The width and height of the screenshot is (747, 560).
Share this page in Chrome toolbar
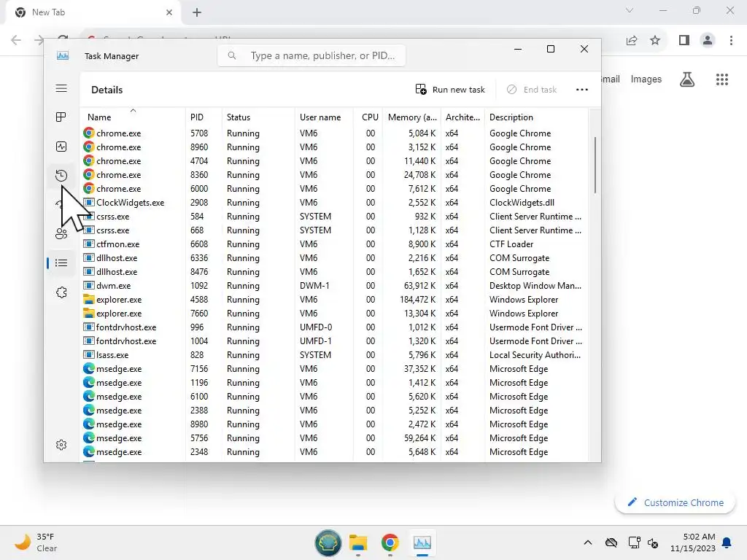[x=632, y=41]
